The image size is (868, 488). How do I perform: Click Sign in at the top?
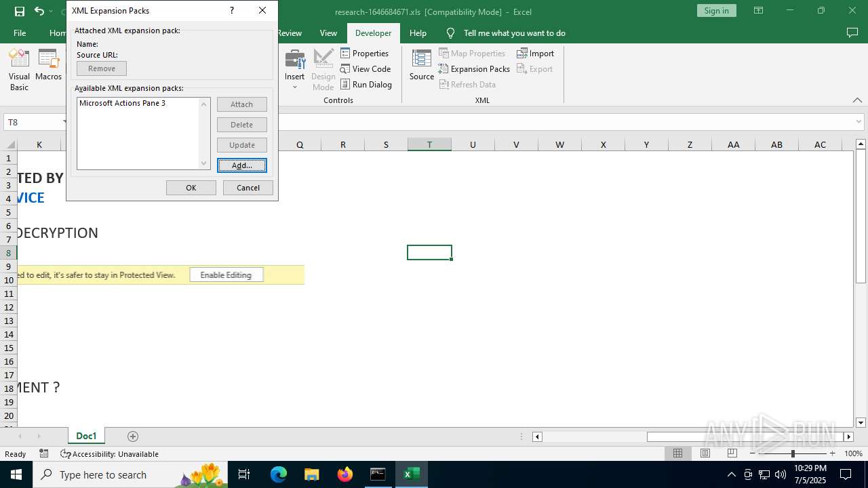716,11
